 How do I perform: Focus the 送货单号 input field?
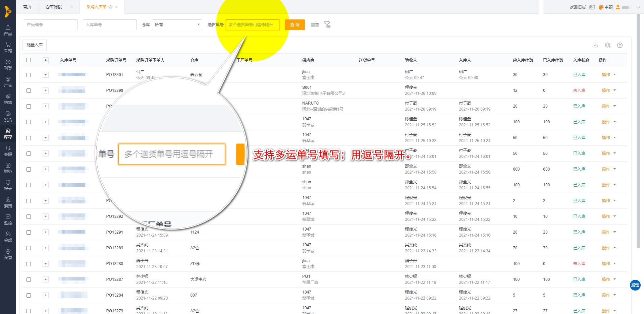click(253, 25)
